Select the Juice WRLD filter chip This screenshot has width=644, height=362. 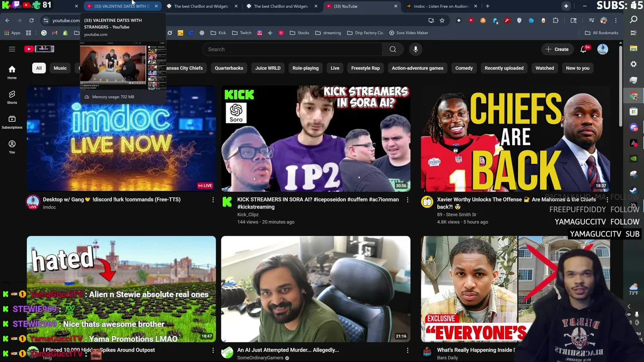268,68
